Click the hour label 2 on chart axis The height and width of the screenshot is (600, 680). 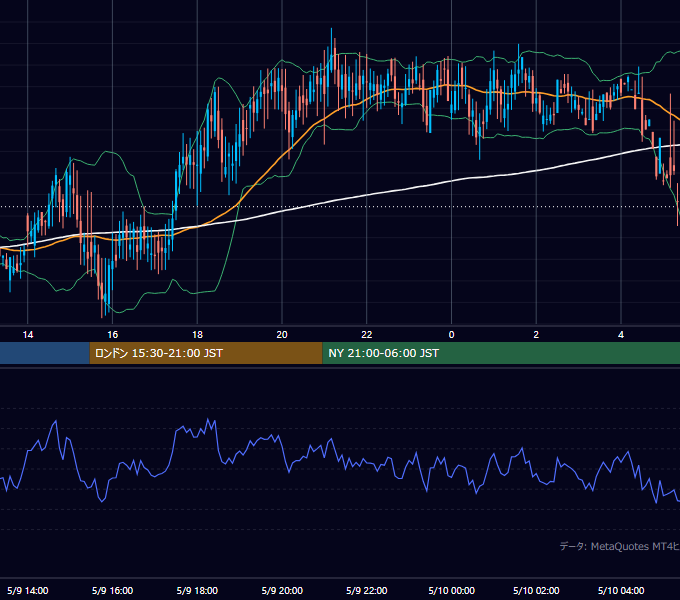pyautogui.click(x=536, y=335)
